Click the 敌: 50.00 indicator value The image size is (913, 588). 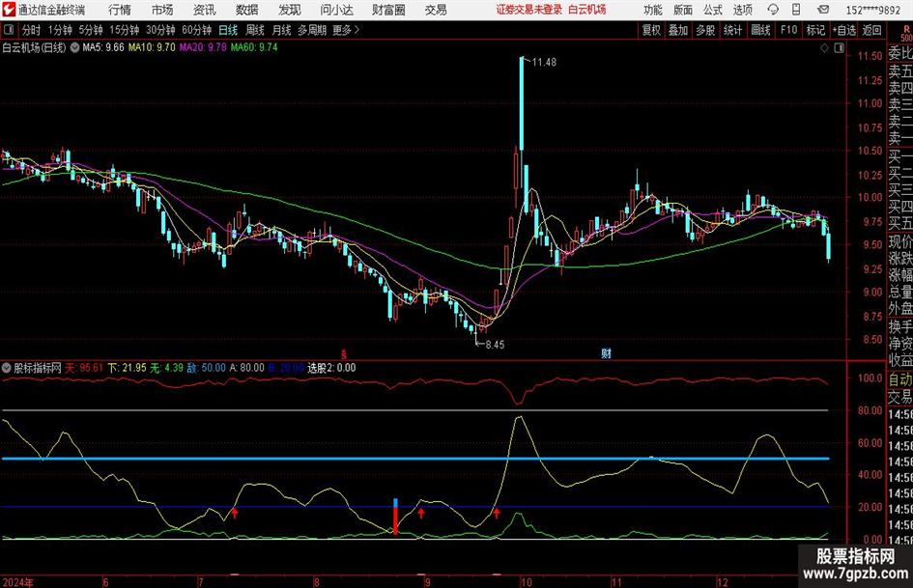click(x=206, y=368)
